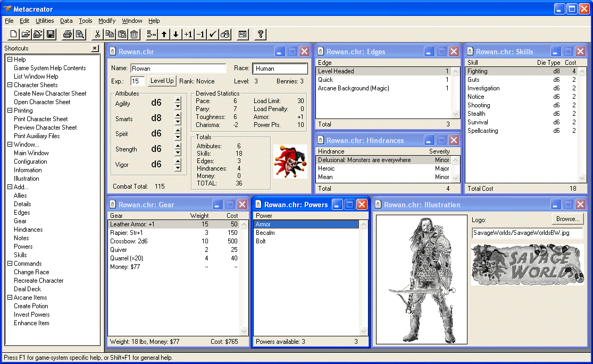Increase Spirit with its up spinner
Image resolution: width=593 pixels, height=364 pixels.
pyautogui.click(x=178, y=131)
